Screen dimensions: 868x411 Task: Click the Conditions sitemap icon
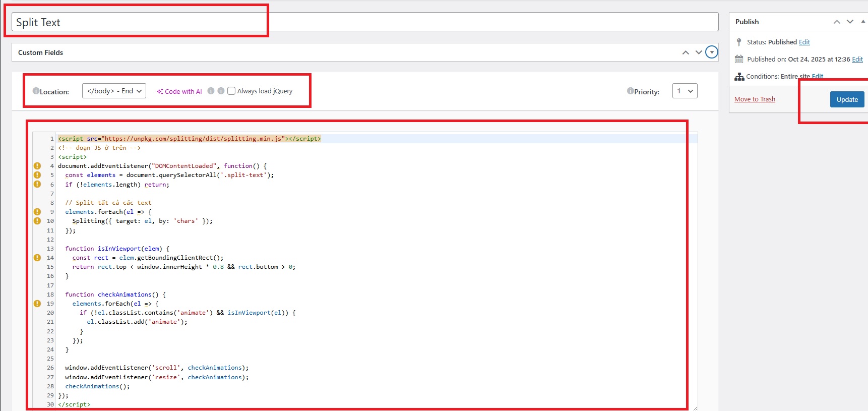[739, 77]
